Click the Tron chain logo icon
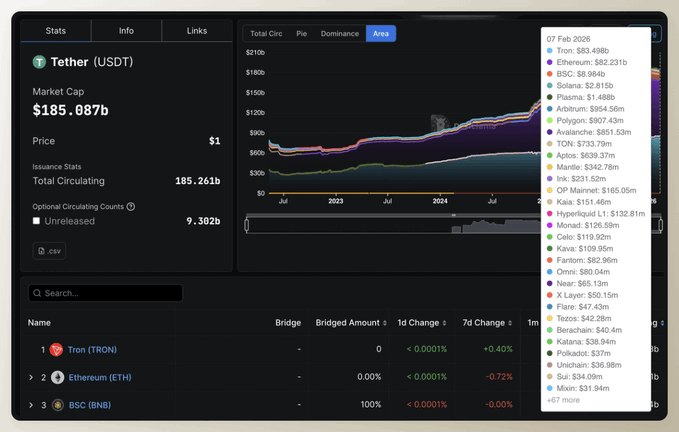The height and width of the screenshot is (432, 679). click(57, 349)
